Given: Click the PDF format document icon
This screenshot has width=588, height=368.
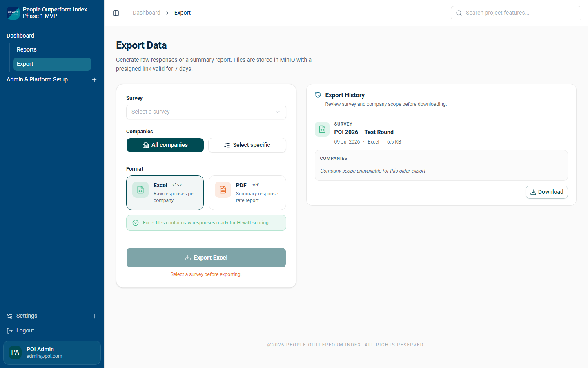Looking at the screenshot, I should [x=223, y=190].
